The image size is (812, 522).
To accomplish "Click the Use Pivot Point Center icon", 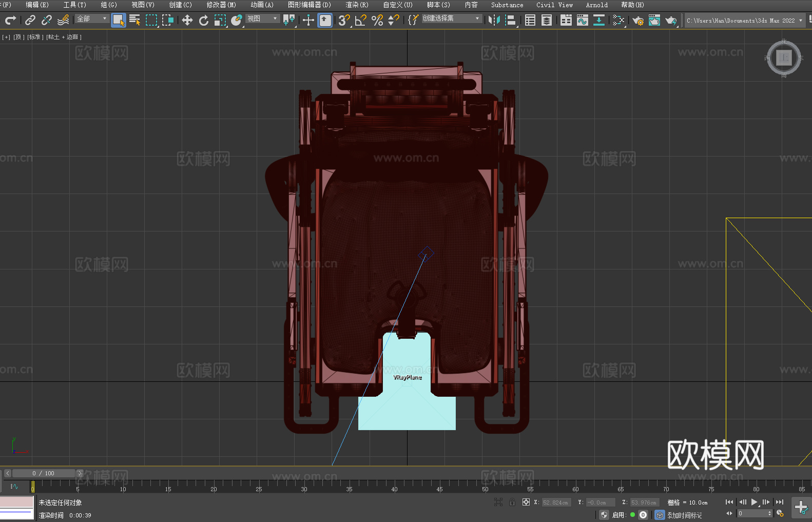I will [x=289, y=20].
